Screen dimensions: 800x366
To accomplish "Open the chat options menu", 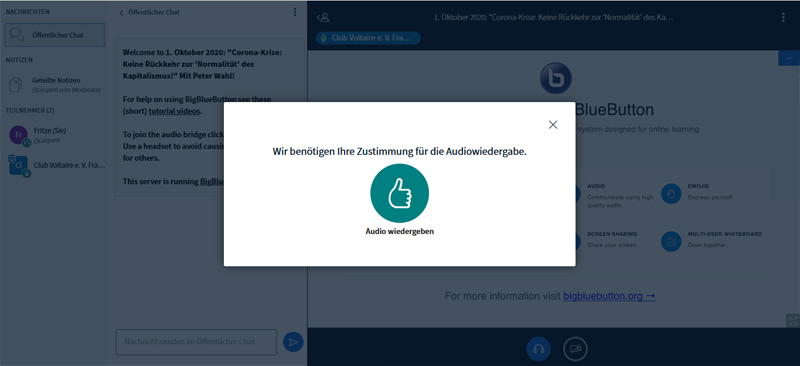I will click(x=295, y=12).
